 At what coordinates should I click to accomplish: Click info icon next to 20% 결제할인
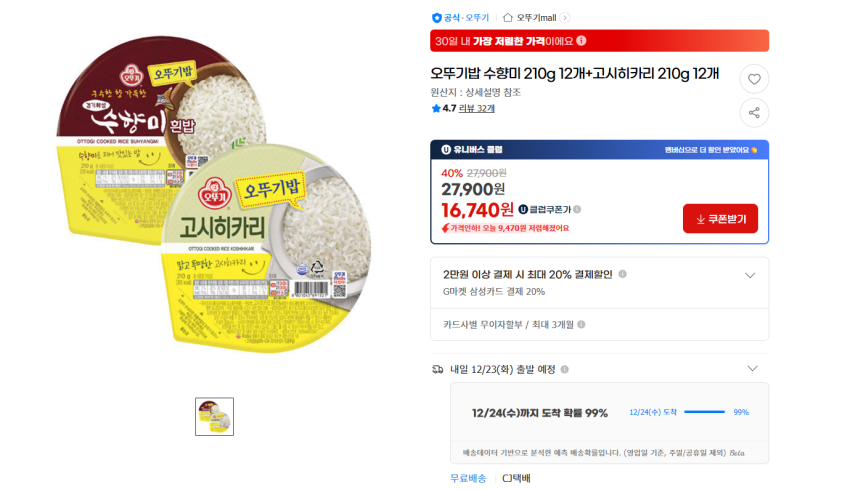[x=622, y=274]
